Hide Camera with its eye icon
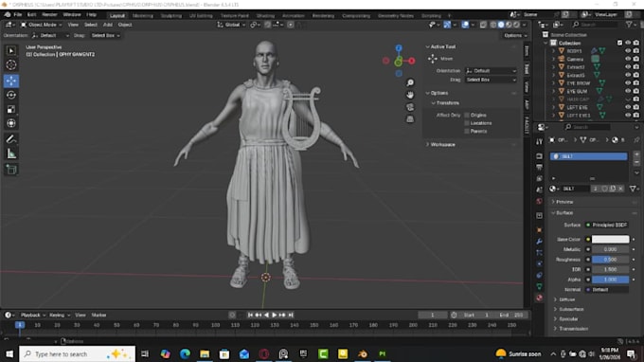 click(x=628, y=59)
